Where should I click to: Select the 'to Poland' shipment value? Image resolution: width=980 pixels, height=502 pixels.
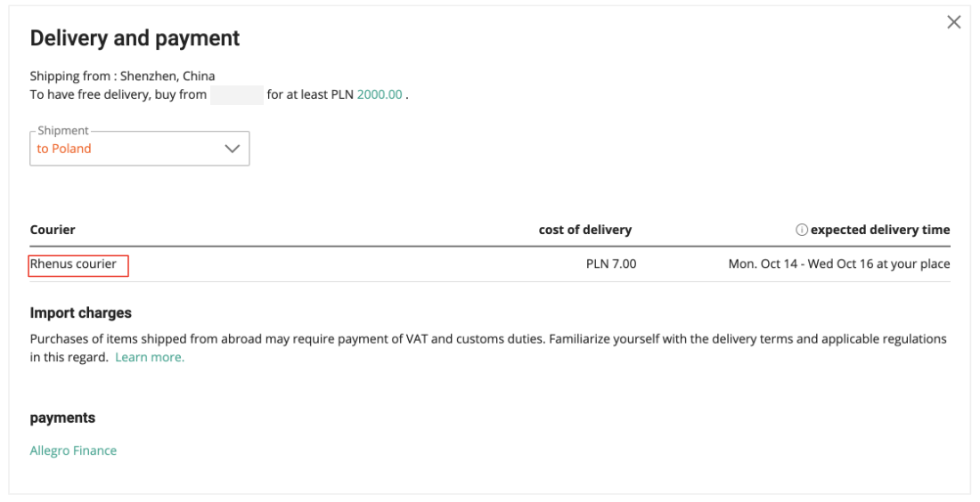[64, 149]
